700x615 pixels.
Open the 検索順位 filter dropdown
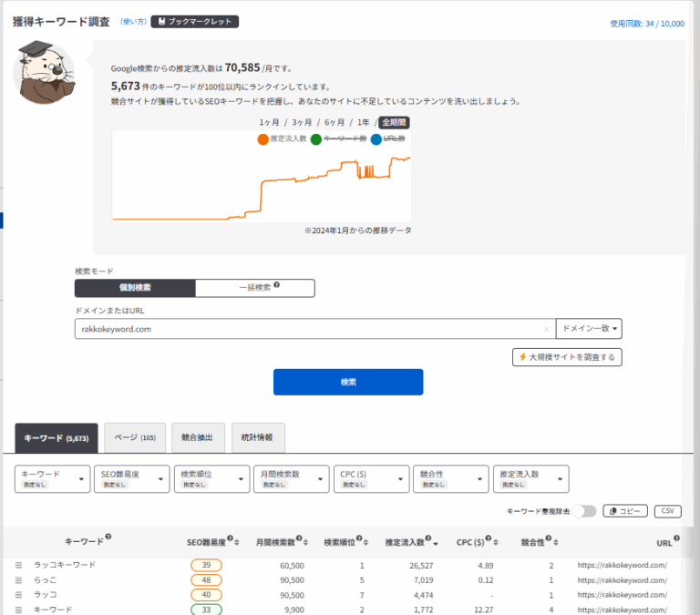click(x=211, y=479)
